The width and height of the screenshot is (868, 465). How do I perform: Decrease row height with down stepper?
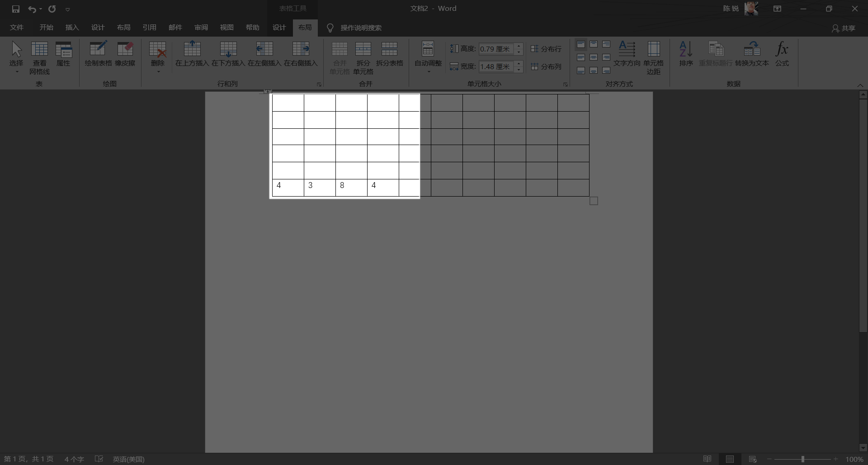[x=519, y=52]
